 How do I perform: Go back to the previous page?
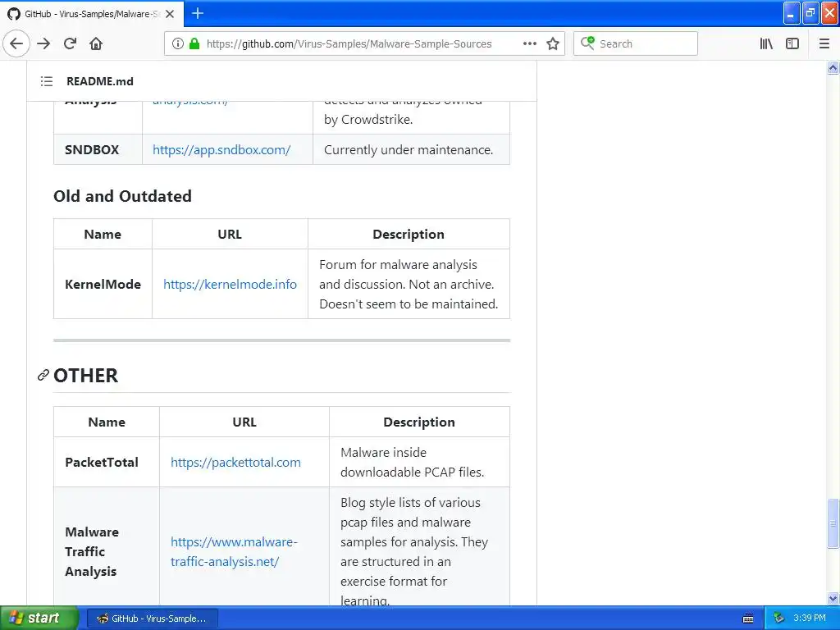(x=16, y=43)
